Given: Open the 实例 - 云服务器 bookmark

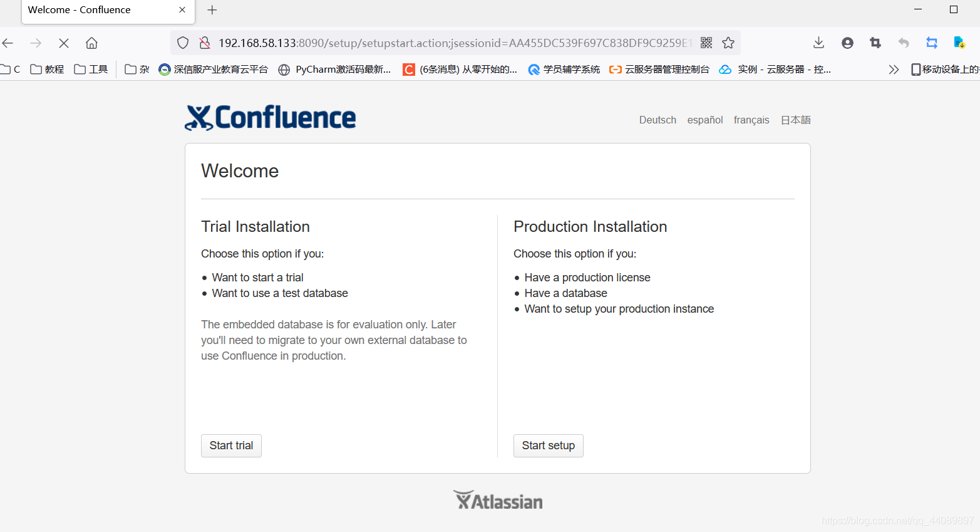Looking at the screenshot, I should click(775, 70).
